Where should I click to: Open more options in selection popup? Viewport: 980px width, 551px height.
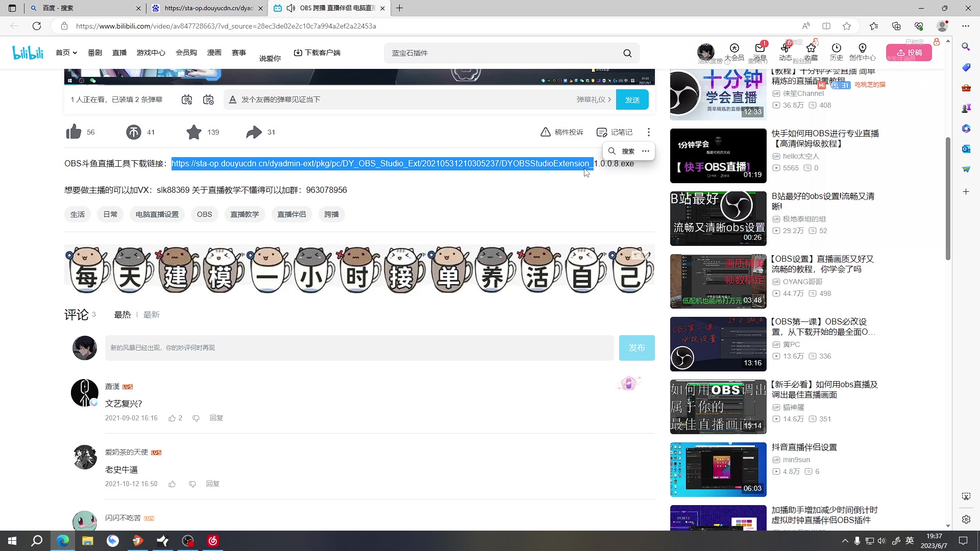[646, 151]
